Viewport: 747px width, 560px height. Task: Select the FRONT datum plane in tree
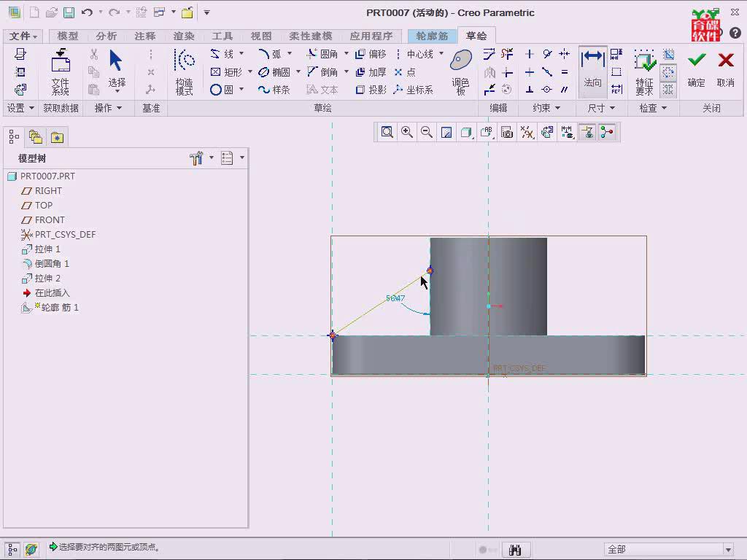(x=43, y=220)
